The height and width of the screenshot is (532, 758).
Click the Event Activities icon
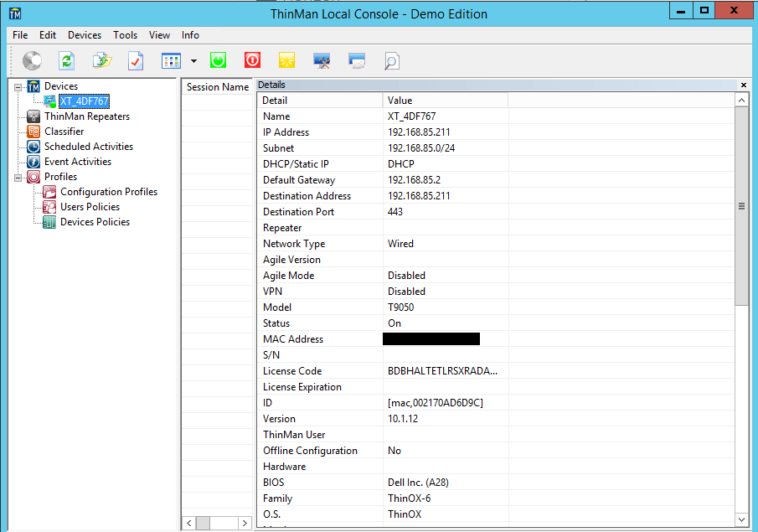[34, 162]
